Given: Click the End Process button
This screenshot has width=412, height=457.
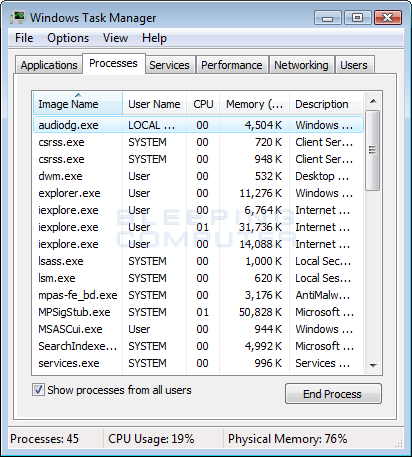Looking at the screenshot, I should pyautogui.click(x=333, y=394).
